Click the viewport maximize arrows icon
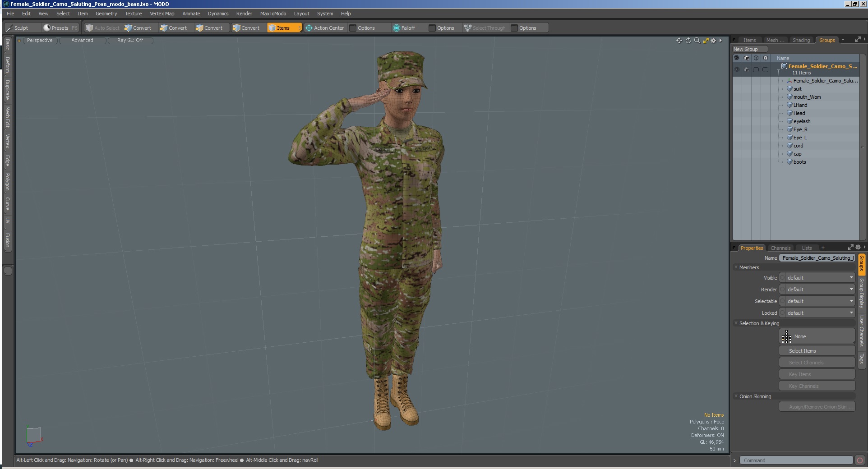Viewport: 868px width, 469px height. [x=706, y=41]
